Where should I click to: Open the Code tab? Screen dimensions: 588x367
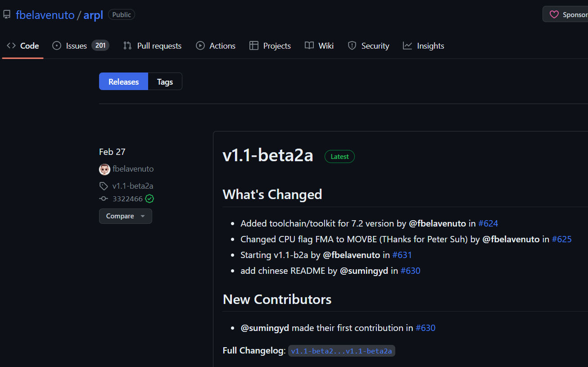23,46
